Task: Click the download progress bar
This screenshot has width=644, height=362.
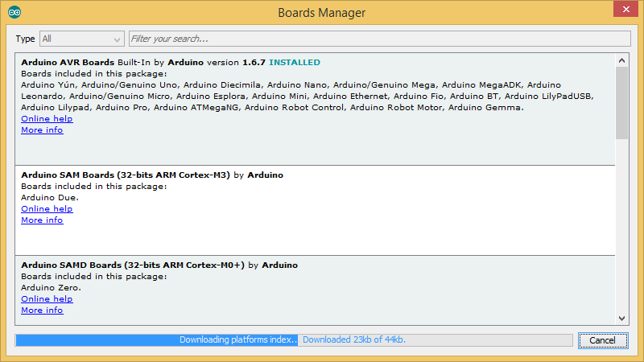Action: (293, 340)
